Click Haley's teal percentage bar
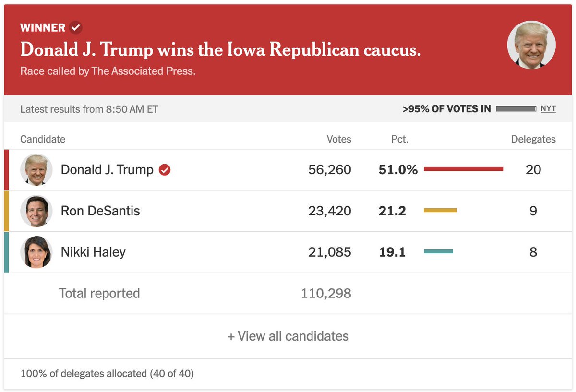 [x=438, y=251]
